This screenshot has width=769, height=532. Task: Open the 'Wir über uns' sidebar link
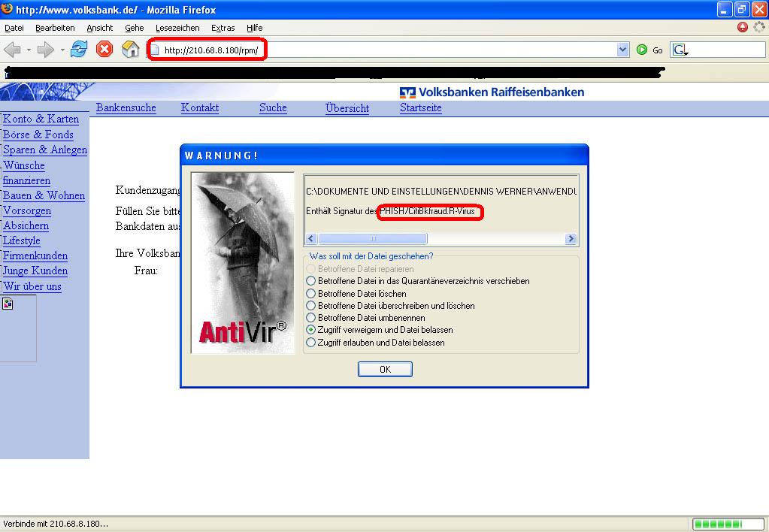pos(32,286)
